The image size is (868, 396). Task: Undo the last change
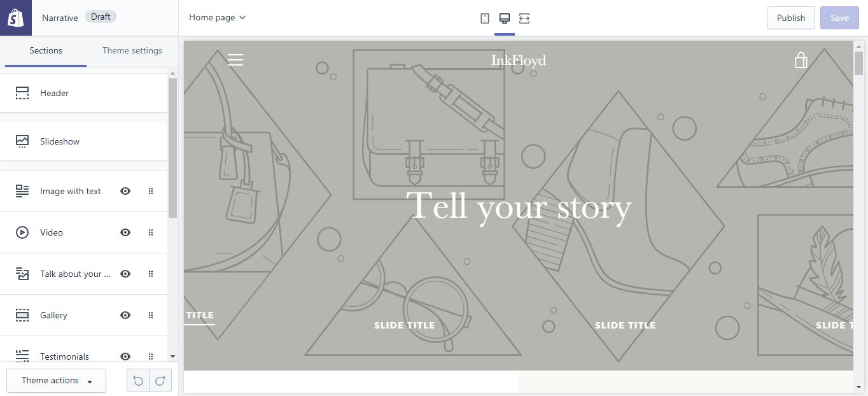coord(138,381)
